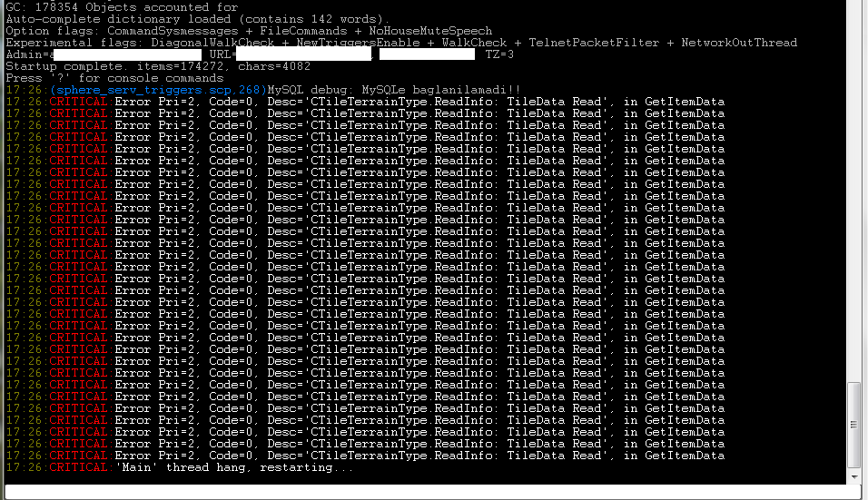Click the Auto-complete dictionary loaded line

(x=197, y=19)
